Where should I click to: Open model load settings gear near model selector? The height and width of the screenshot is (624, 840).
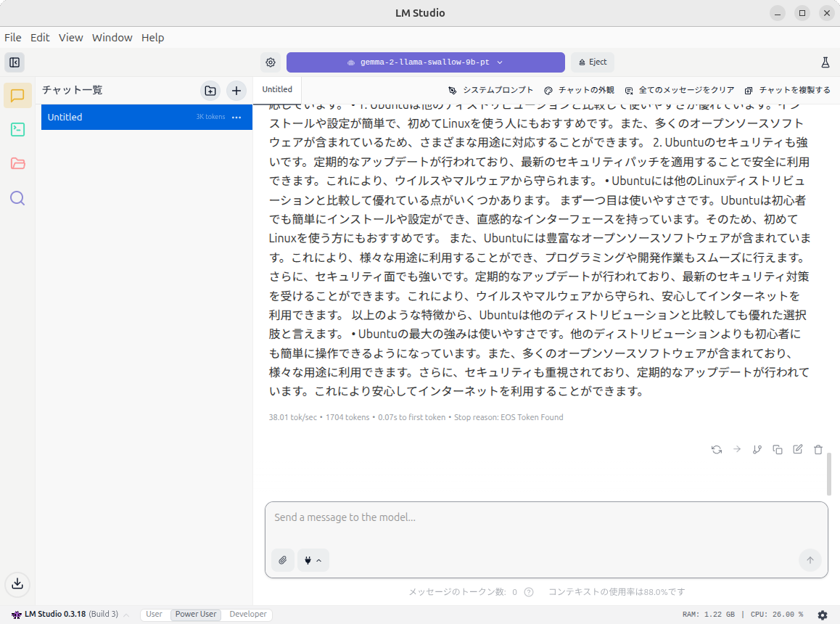tap(271, 62)
